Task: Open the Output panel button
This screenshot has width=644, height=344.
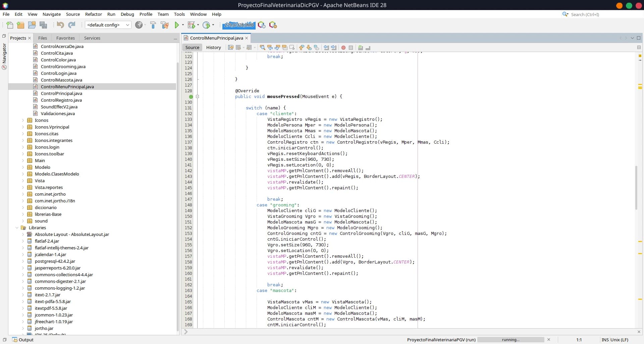Action: pos(23,340)
